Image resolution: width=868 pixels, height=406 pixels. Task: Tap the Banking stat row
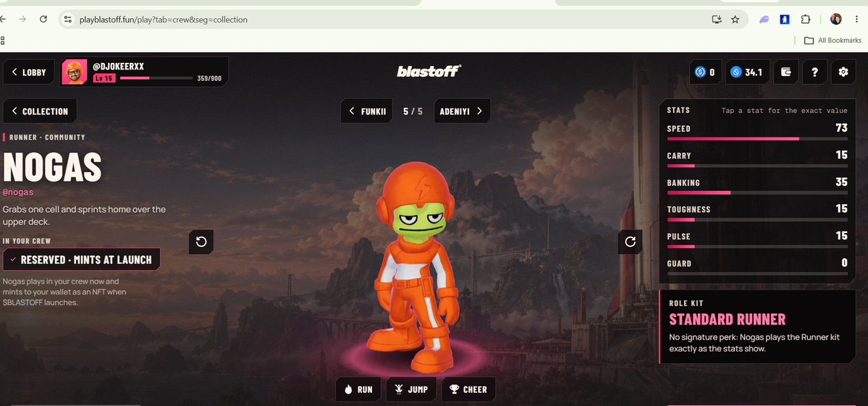tap(757, 185)
